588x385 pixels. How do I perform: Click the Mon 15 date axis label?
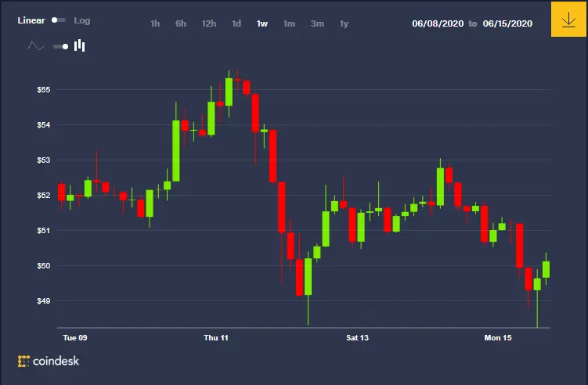click(x=498, y=338)
